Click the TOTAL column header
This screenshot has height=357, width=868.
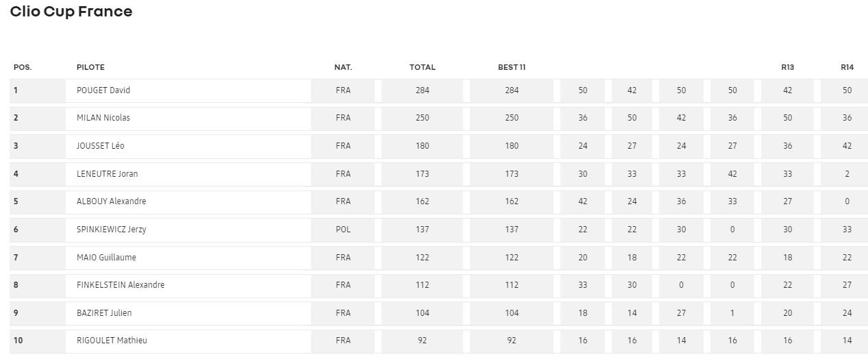422,67
